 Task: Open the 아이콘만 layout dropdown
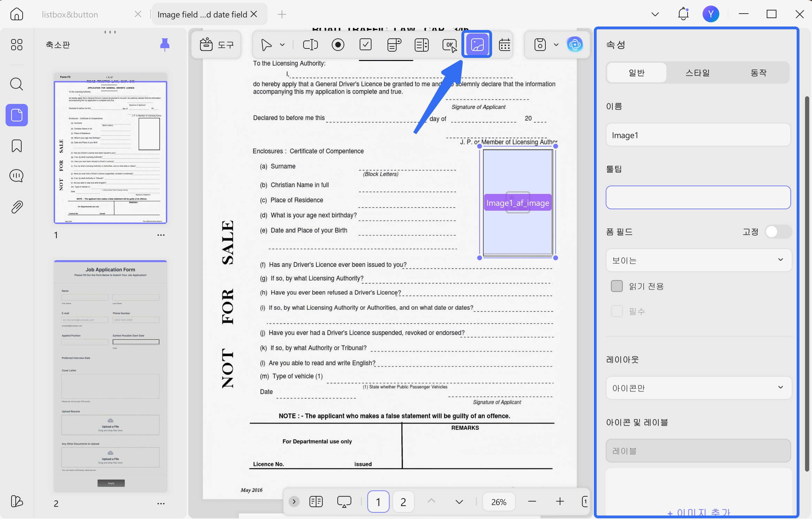(x=699, y=388)
